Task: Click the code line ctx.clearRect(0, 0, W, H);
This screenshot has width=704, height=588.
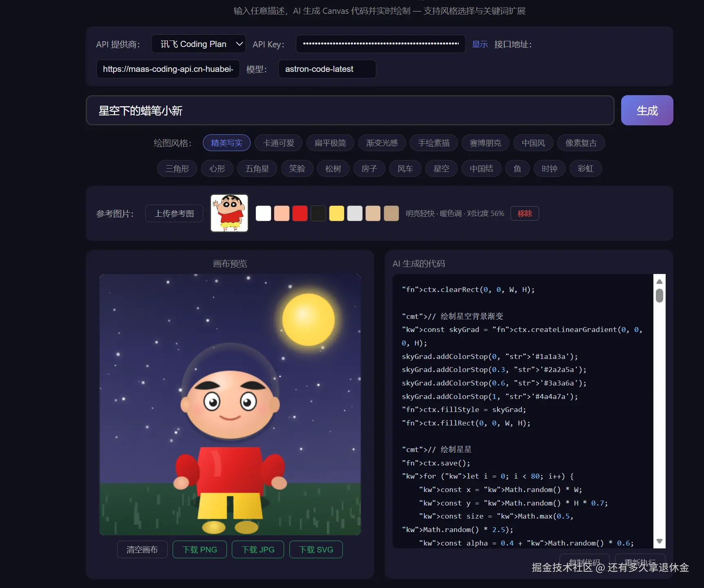Action: pyautogui.click(x=468, y=290)
